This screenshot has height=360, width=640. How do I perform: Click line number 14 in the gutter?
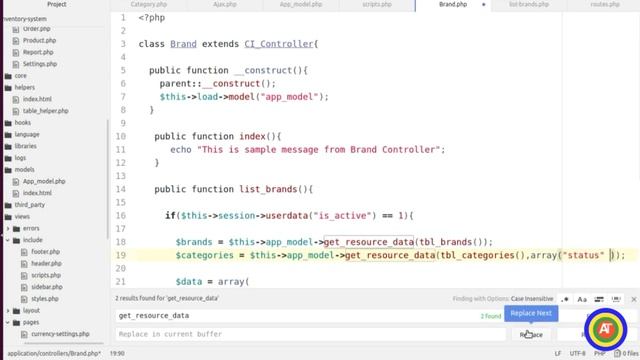click(120, 189)
